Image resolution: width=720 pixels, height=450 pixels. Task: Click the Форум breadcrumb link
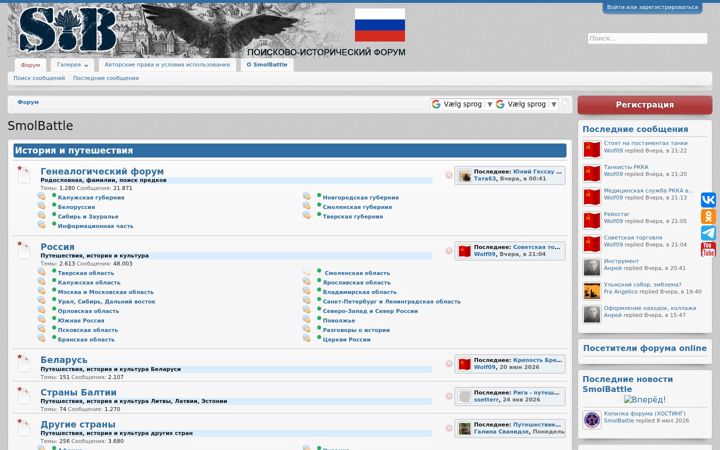pos(28,102)
